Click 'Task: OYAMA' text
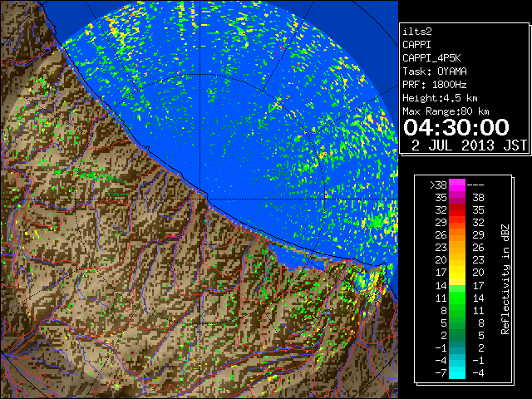Image resolution: width=532 pixels, height=399 pixels. tap(435, 71)
